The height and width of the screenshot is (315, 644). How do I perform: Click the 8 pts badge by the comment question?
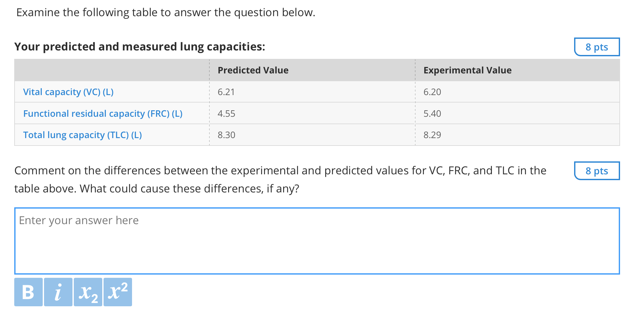tap(596, 171)
